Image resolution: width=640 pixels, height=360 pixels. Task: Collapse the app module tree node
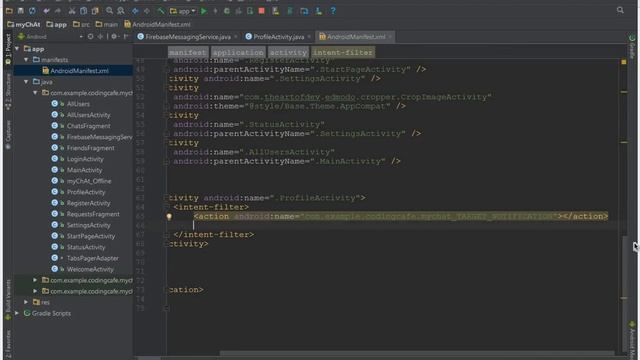[x=17, y=49]
